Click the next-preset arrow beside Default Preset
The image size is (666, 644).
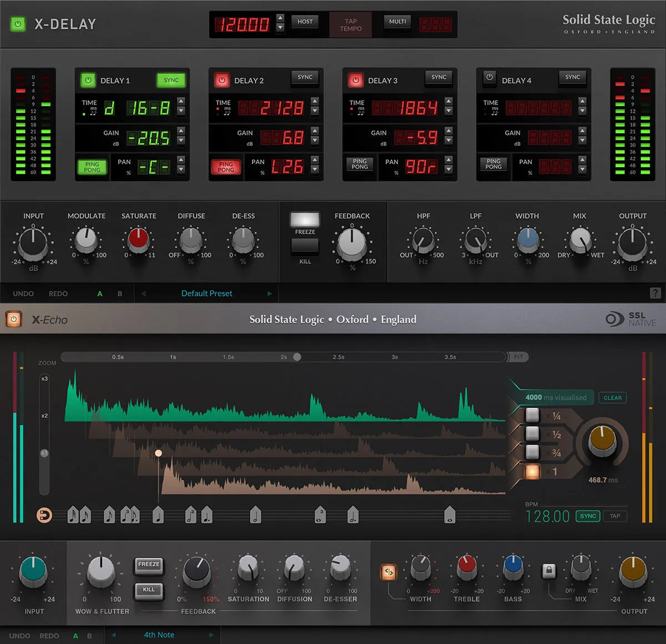click(270, 293)
